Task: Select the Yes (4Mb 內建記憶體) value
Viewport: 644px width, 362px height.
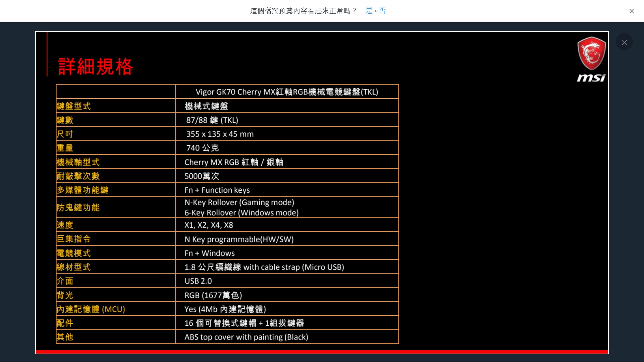Action: [225, 309]
